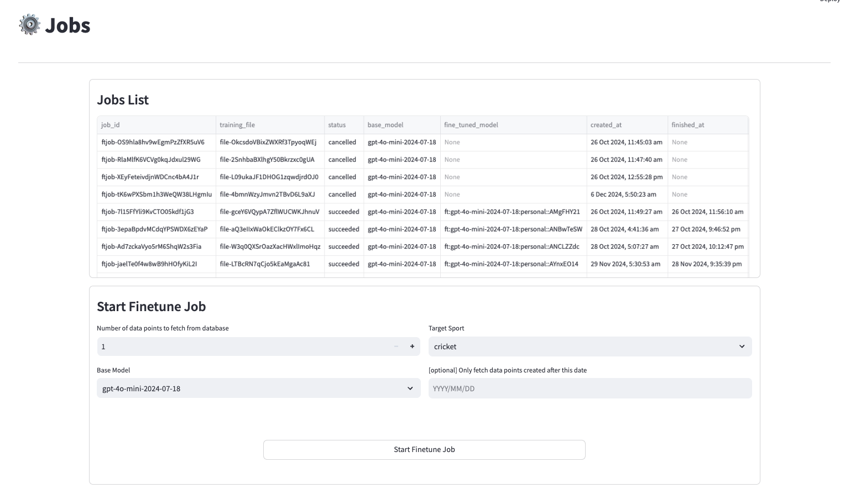Increase data points with plus stepper

(412, 347)
